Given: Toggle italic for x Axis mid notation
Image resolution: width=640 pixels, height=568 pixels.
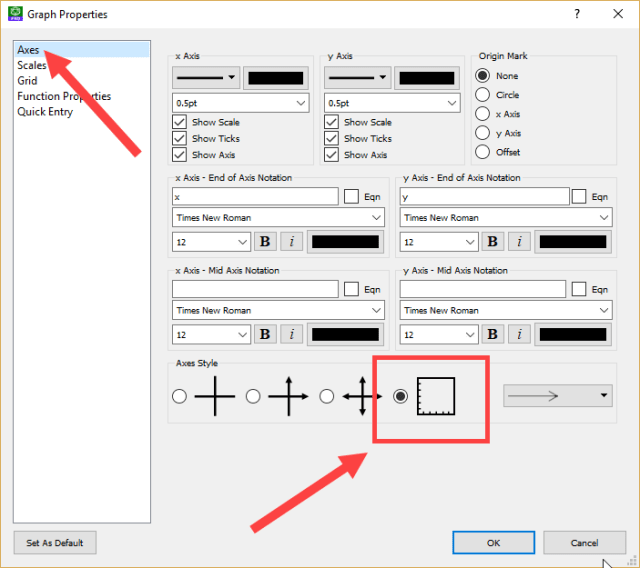Looking at the screenshot, I should (290, 334).
